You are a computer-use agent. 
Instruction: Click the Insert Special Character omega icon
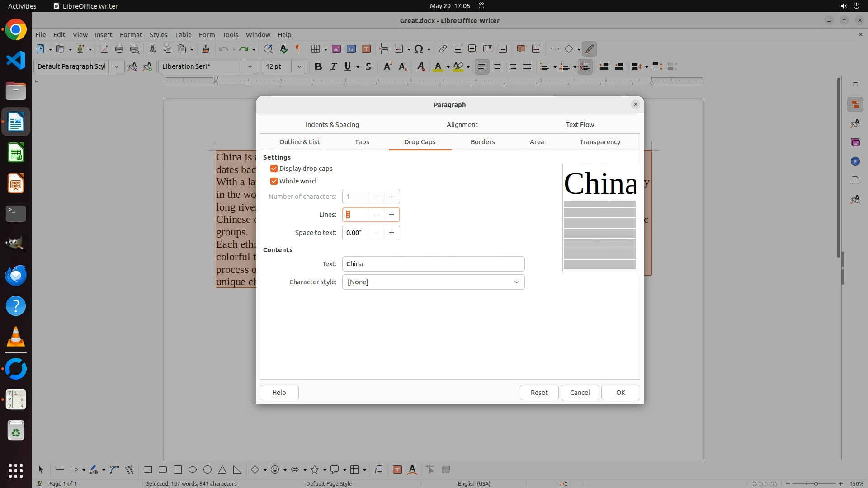[419, 49]
